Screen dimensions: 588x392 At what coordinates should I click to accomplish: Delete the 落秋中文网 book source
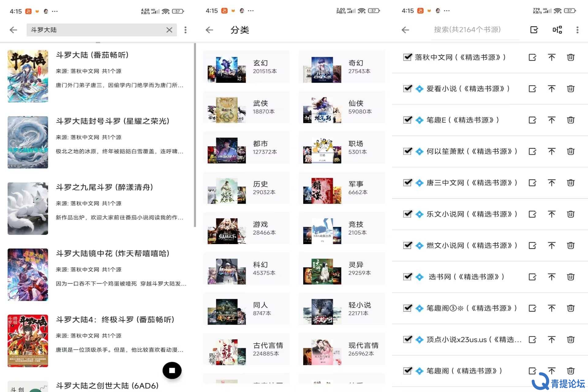(x=571, y=57)
